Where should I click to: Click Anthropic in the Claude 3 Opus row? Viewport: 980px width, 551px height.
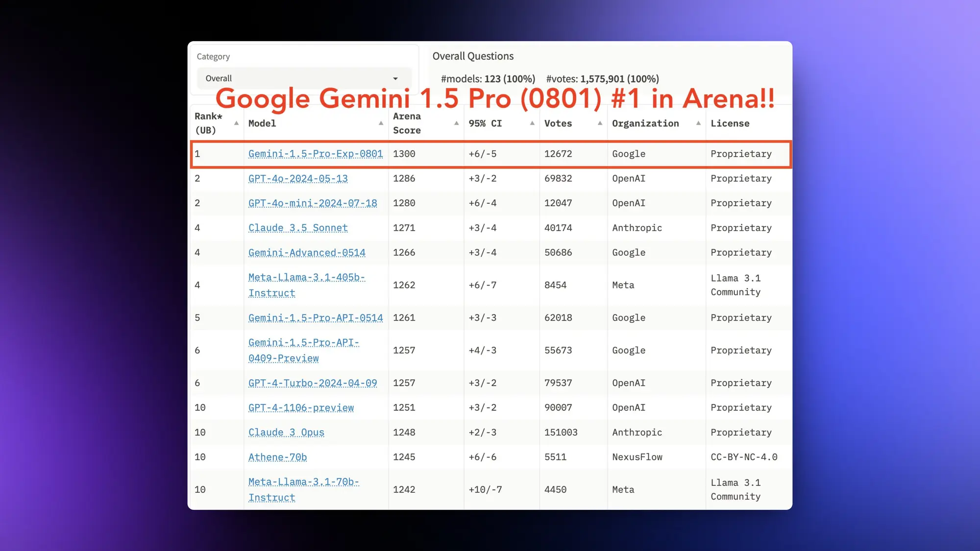(637, 432)
